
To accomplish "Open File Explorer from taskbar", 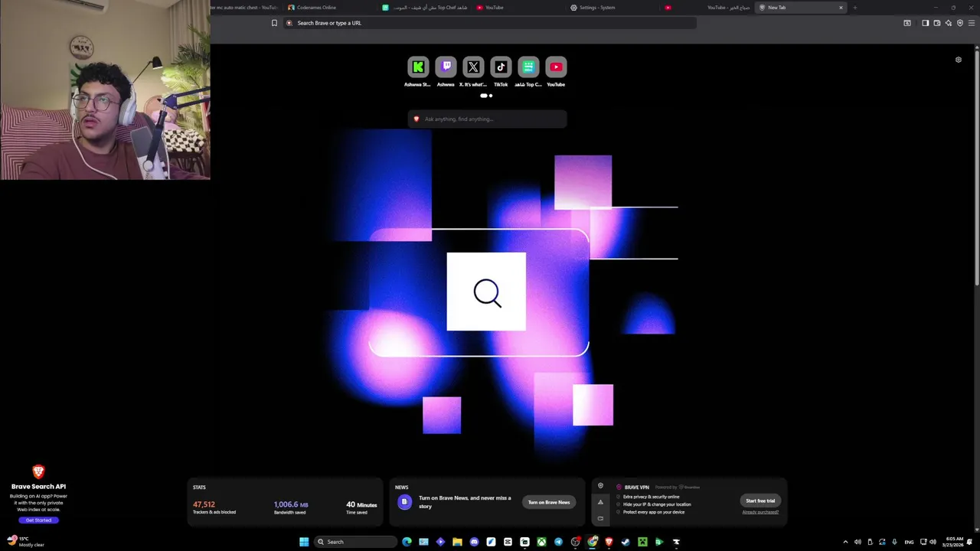I will 457,542.
